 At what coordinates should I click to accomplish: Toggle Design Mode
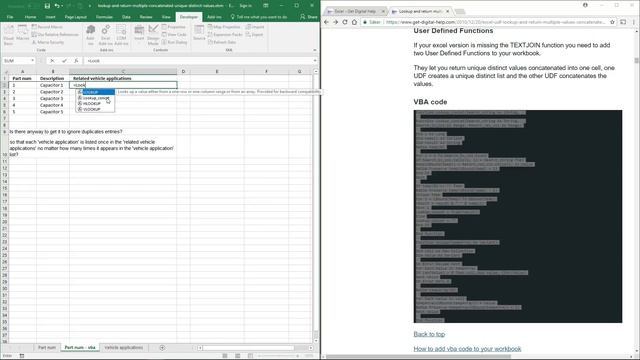coord(153,34)
